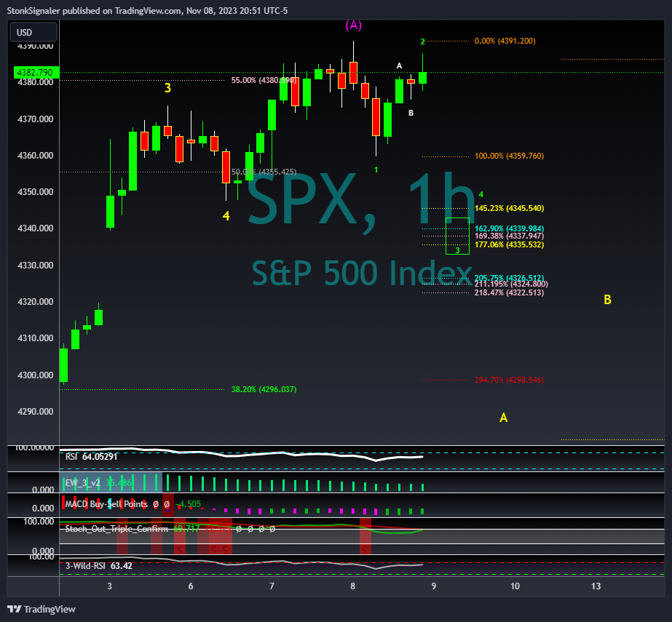Image resolution: width=672 pixels, height=622 pixels.
Task: Click the white B label below the candles
Action: tap(411, 113)
